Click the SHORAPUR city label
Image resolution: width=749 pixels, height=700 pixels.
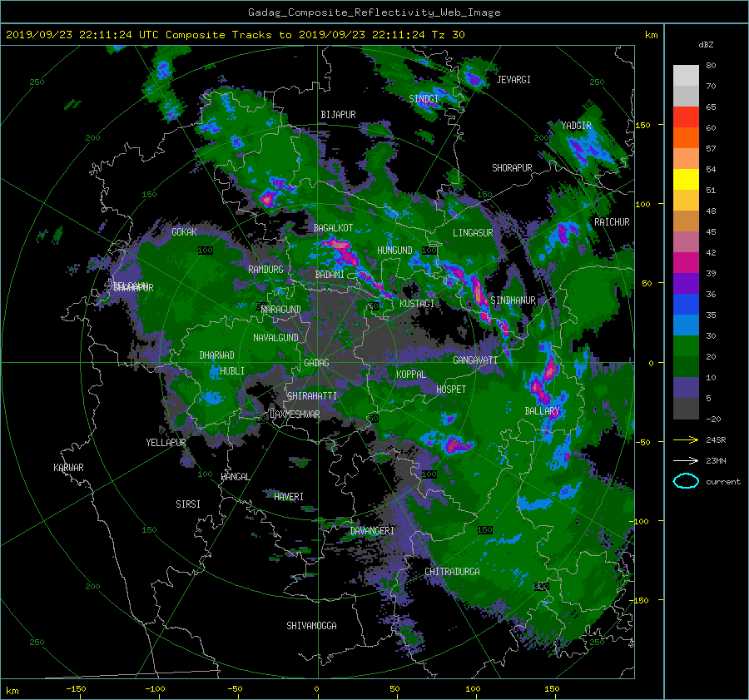coord(512,168)
